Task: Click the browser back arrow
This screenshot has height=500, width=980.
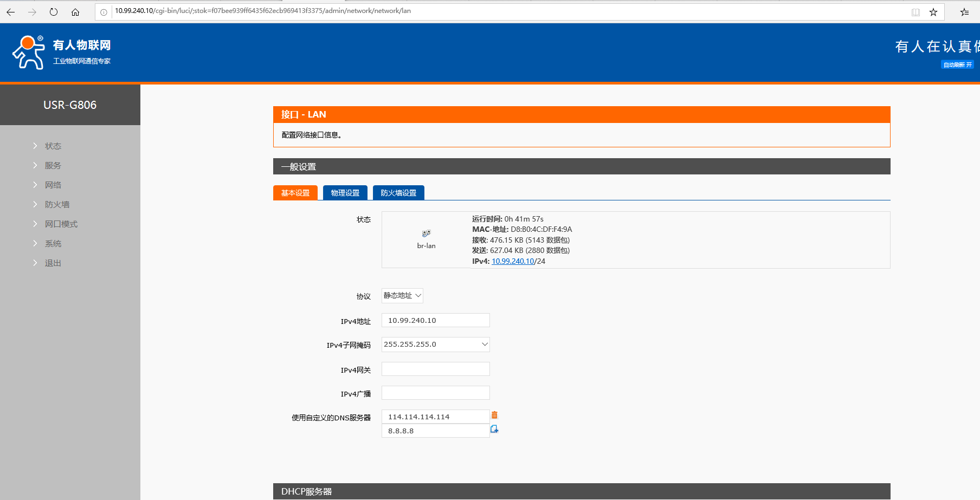Action: point(11,12)
